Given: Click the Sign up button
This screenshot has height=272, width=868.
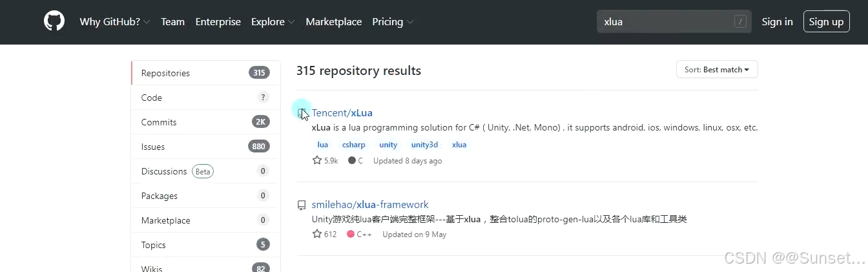Looking at the screenshot, I should (x=826, y=21).
